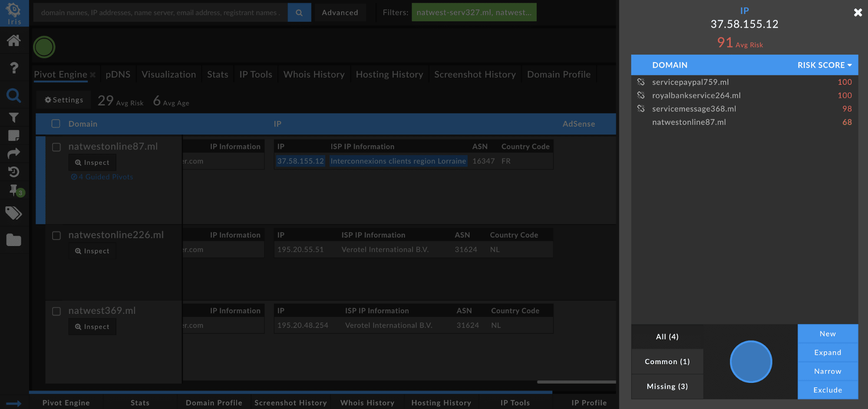Select the bottom IP Profile tab
Viewport: 868px width, 409px height.
click(x=589, y=402)
